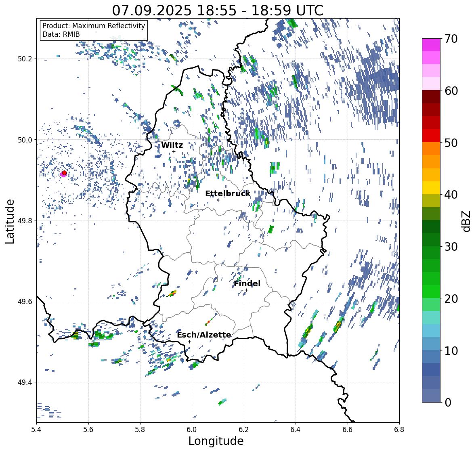Click the 70 label on the dBZ colorbar
The image size is (476, 451).
point(451,39)
